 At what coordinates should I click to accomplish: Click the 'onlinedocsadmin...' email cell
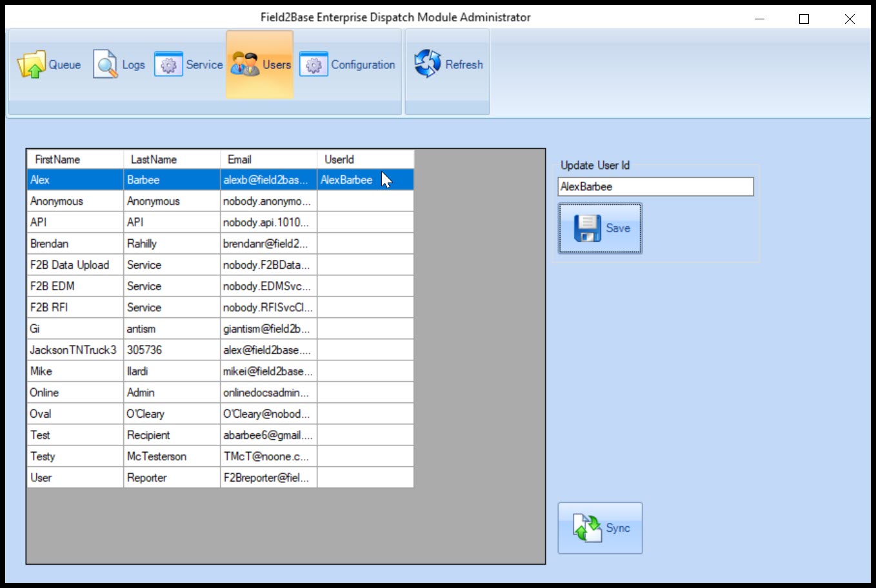pos(268,393)
